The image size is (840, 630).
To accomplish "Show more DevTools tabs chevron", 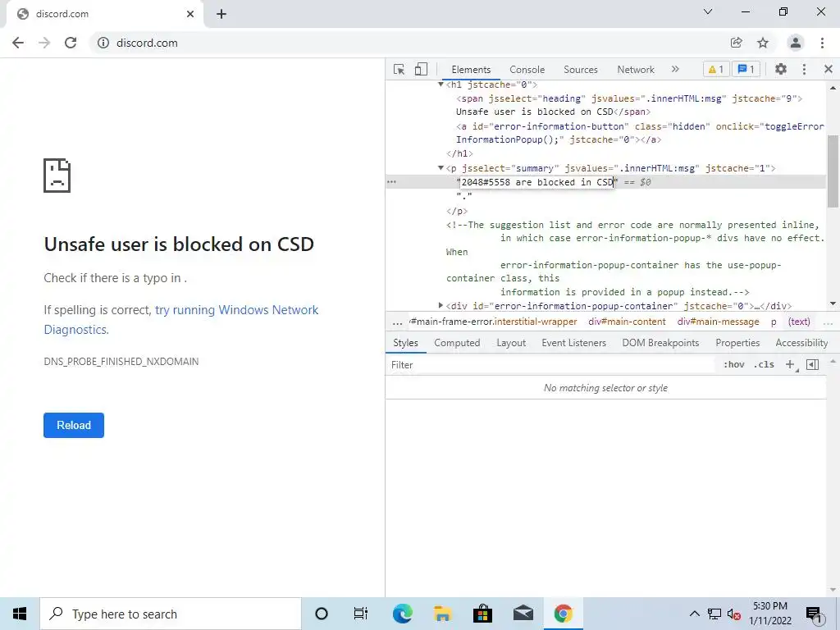I will pyautogui.click(x=675, y=69).
